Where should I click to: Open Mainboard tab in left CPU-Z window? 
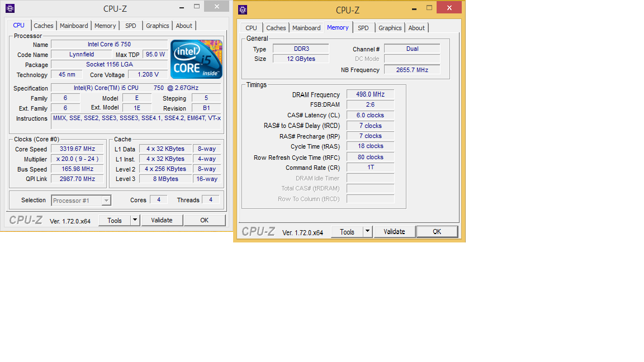[x=74, y=26]
